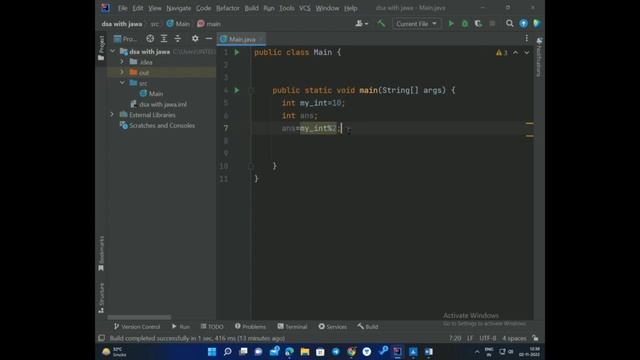Open IDE updates blue arrow icon
Screen dimensions: 640x360
click(523, 24)
